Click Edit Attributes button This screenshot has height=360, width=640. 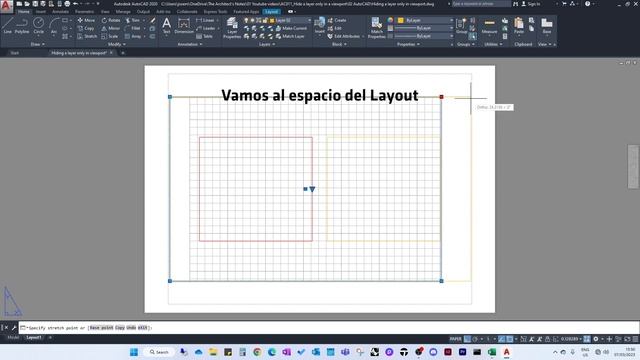coord(344,36)
